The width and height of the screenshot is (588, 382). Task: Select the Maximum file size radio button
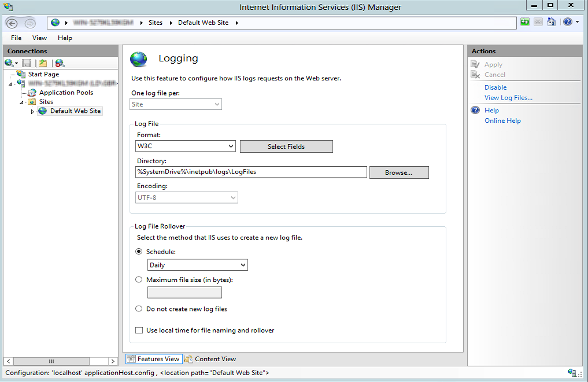coord(139,280)
